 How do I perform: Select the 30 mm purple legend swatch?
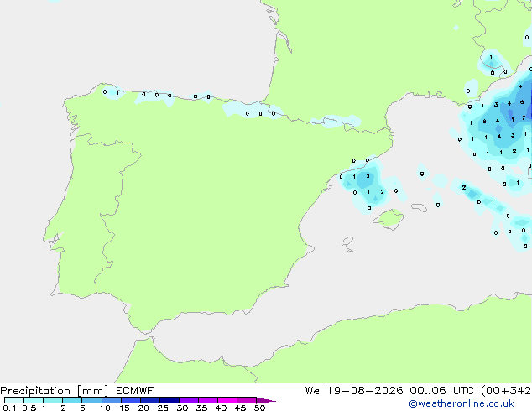click(189, 400)
